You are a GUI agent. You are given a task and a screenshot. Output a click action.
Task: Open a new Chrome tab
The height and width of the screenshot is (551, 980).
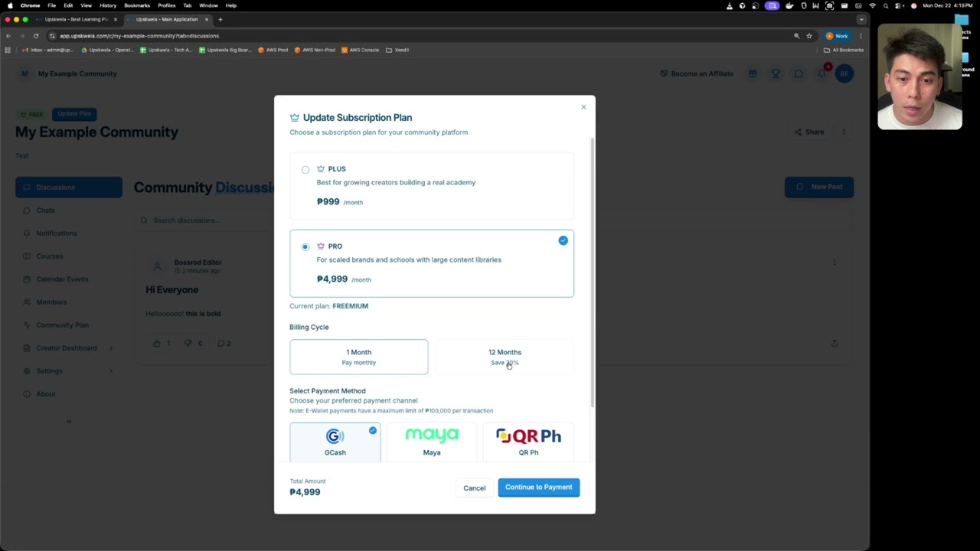tap(220, 19)
